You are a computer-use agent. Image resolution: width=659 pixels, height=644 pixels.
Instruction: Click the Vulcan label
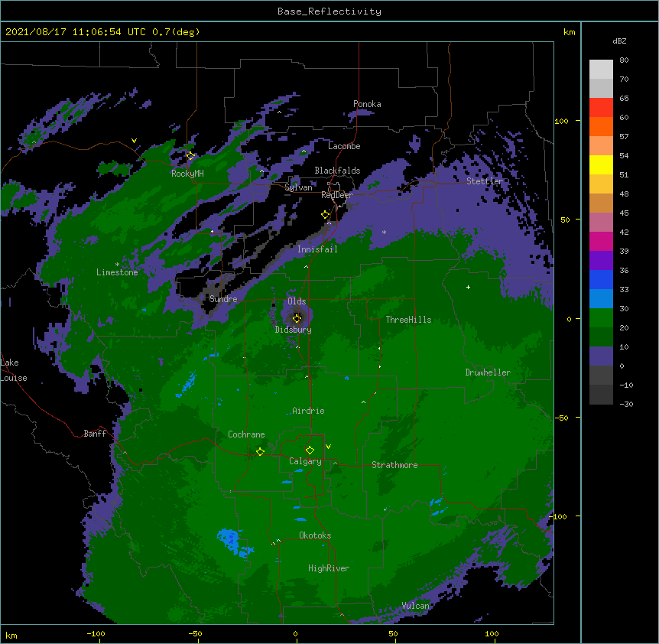415,606
